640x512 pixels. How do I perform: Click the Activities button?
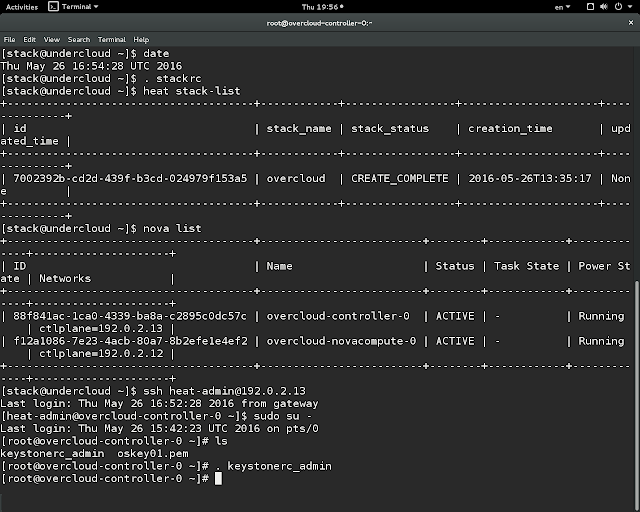coord(22,6)
